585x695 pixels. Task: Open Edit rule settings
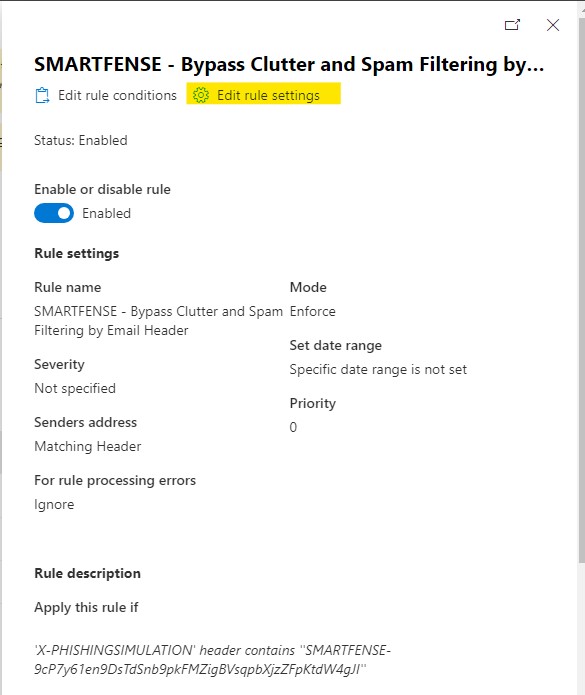[x=263, y=95]
